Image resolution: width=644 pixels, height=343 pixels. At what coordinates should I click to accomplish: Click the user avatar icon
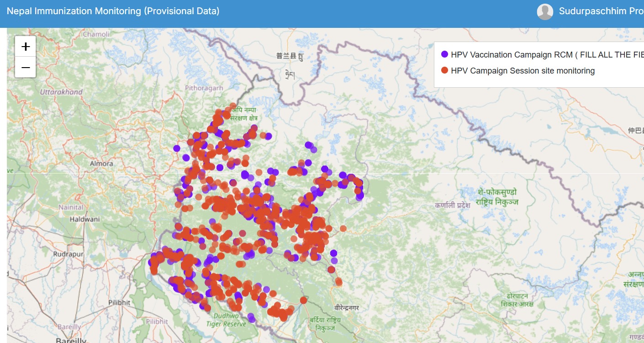click(545, 12)
